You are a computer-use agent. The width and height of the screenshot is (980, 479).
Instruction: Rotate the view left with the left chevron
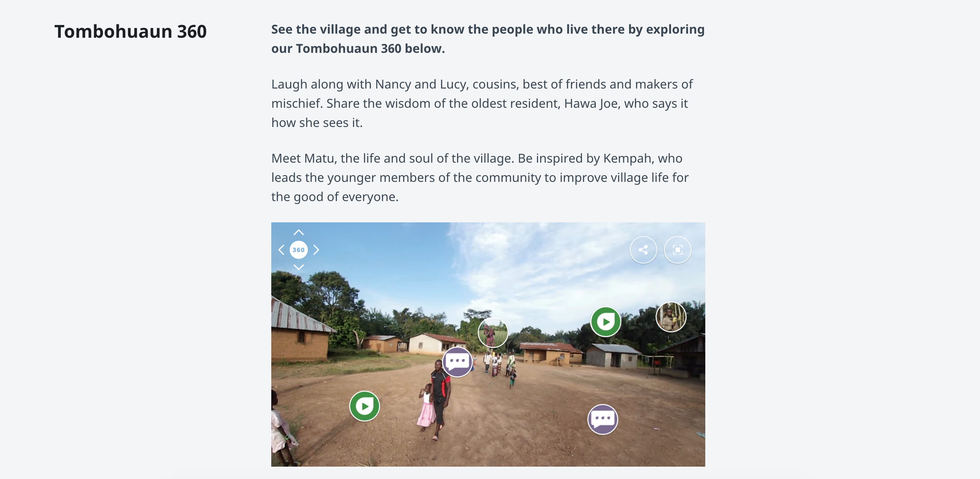pos(282,250)
